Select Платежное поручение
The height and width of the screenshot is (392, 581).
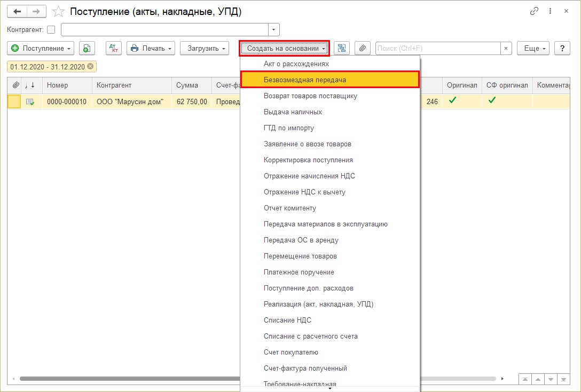330,272
